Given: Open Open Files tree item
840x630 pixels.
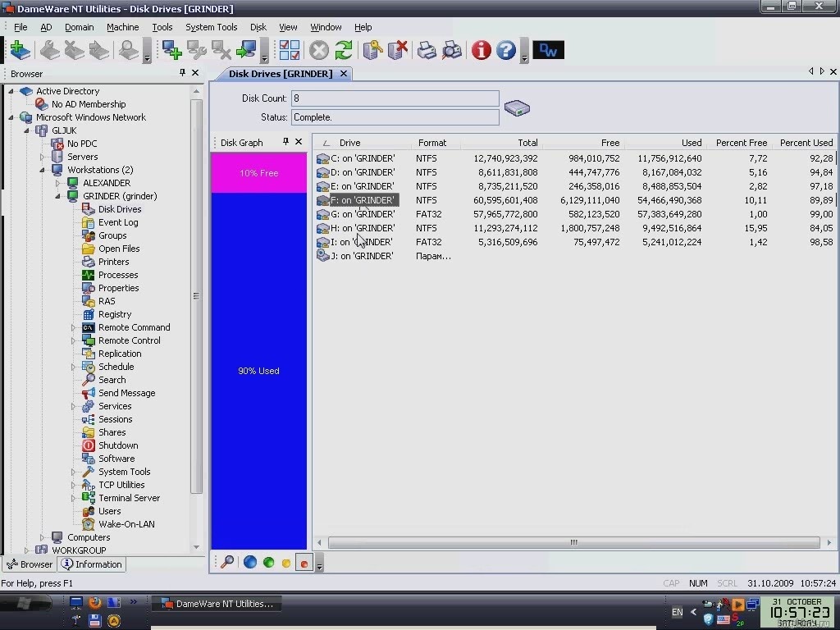Looking at the screenshot, I should point(119,249).
